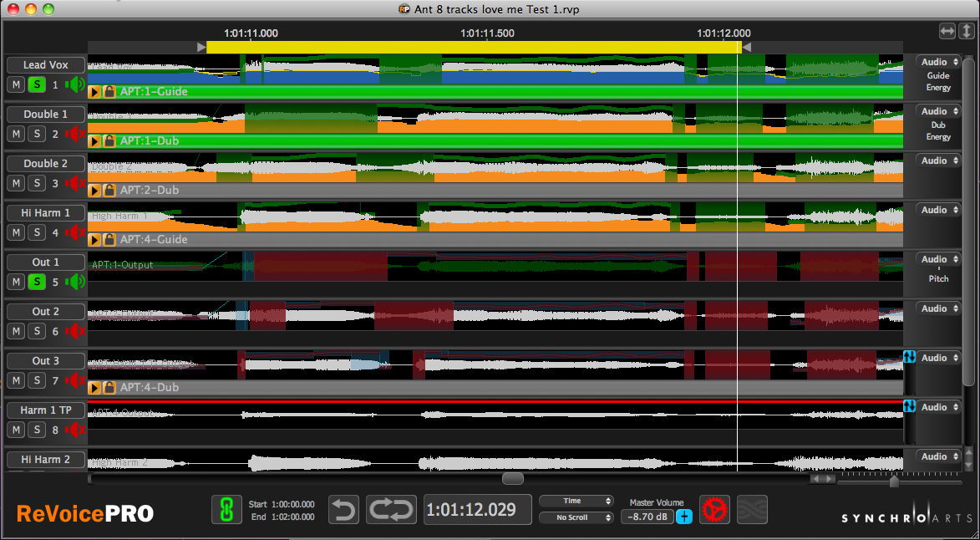Click the return-to-start arrow button
Image resolution: width=980 pixels, height=540 pixels.
tap(343, 509)
